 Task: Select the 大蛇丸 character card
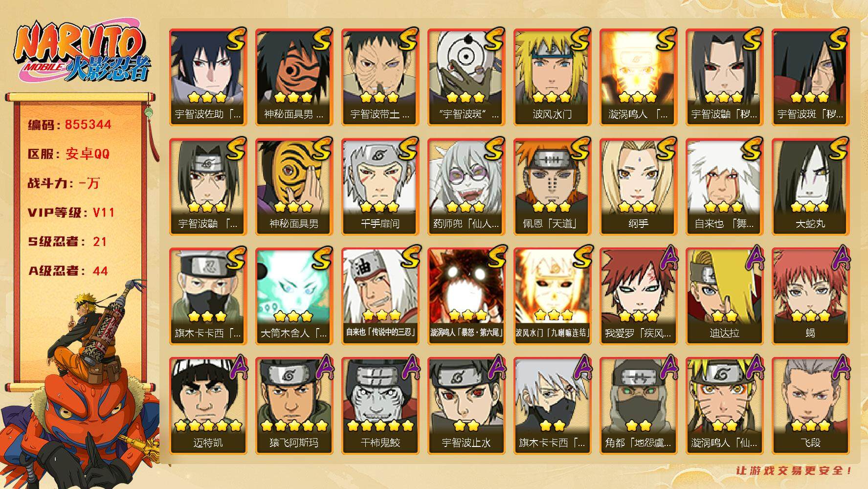click(x=810, y=186)
